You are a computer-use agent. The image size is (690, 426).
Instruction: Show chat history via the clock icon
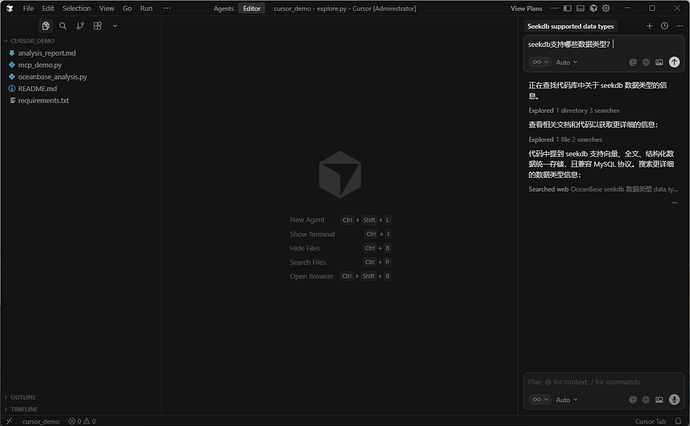(x=664, y=26)
